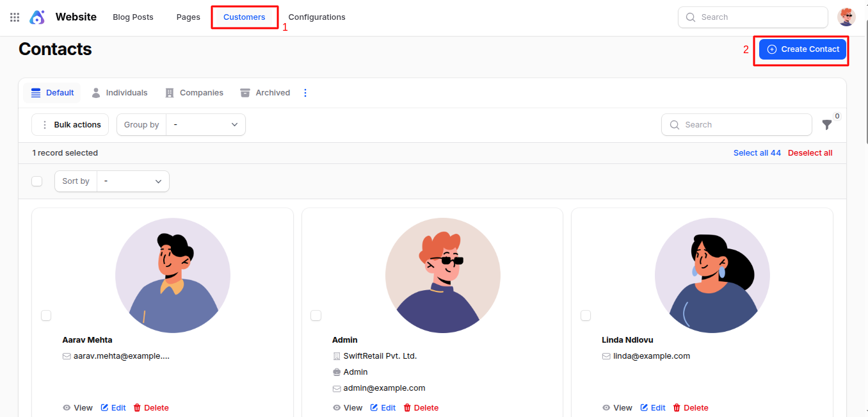The width and height of the screenshot is (868, 417).
Task: Click the Deselect all link
Action: coord(810,153)
